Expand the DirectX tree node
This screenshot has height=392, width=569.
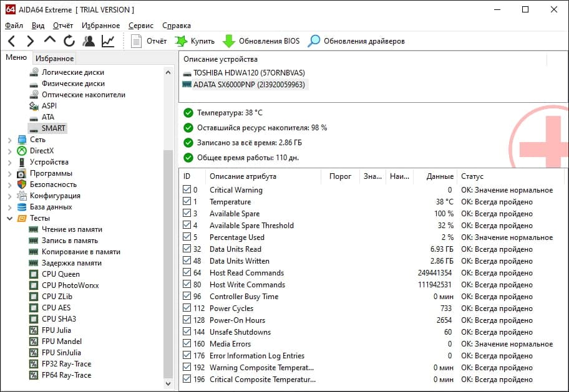pyautogui.click(x=10, y=151)
